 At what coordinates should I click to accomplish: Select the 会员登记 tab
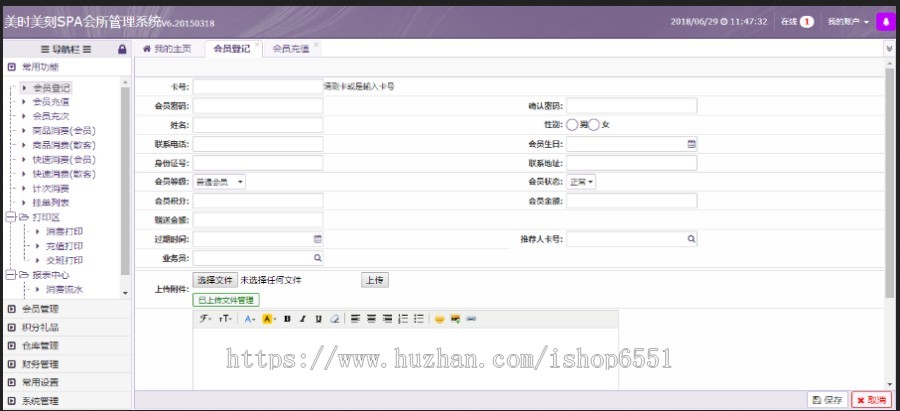pos(232,49)
